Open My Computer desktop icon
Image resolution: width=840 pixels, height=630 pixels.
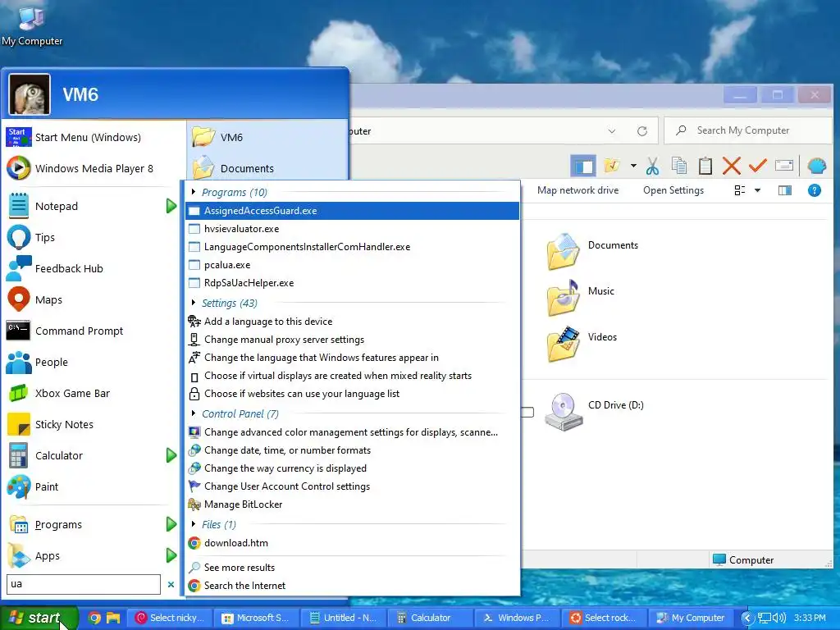click(x=32, y=25)
